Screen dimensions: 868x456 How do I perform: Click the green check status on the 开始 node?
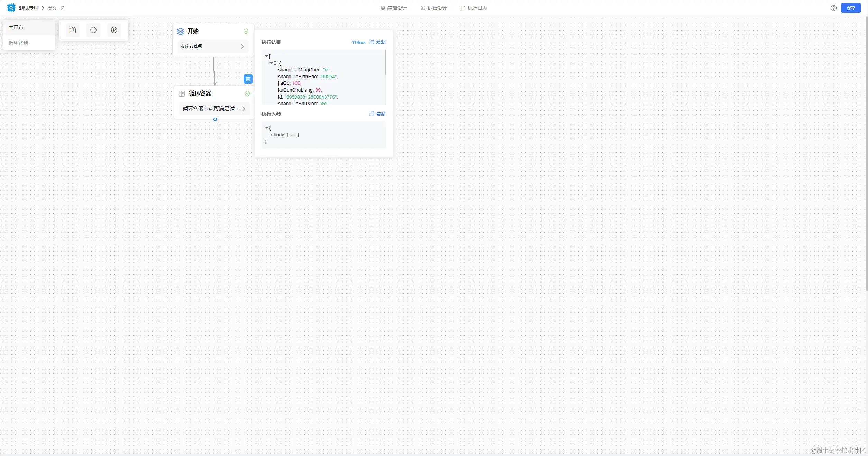246,31
